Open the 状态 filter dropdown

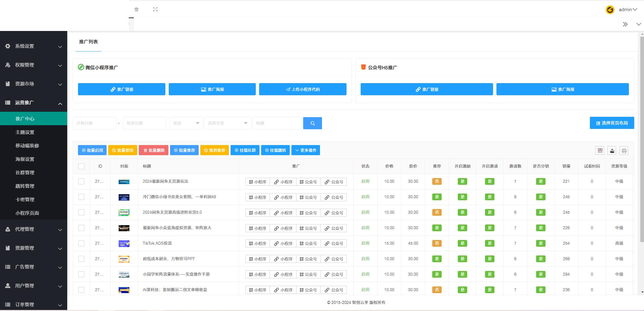point(186,123)
